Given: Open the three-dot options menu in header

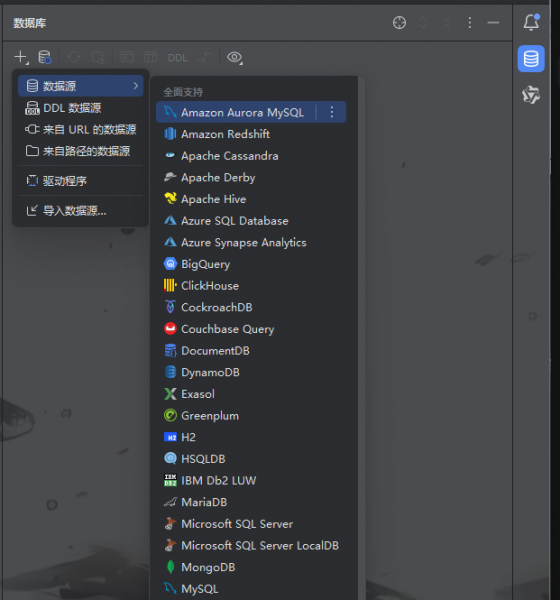Looking at the screenshot, I should 470,23.
